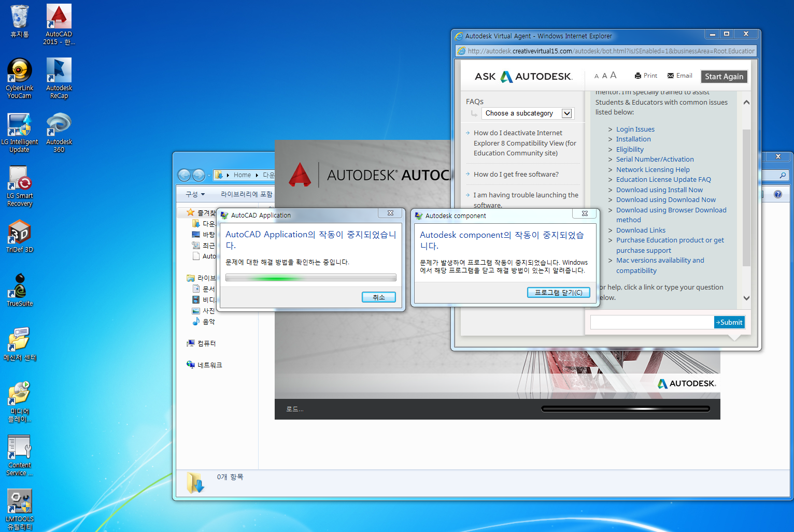This screenshot has width=794, height=532.
Task: Open the Network Licensing Help link
Action: coord(653,170)
